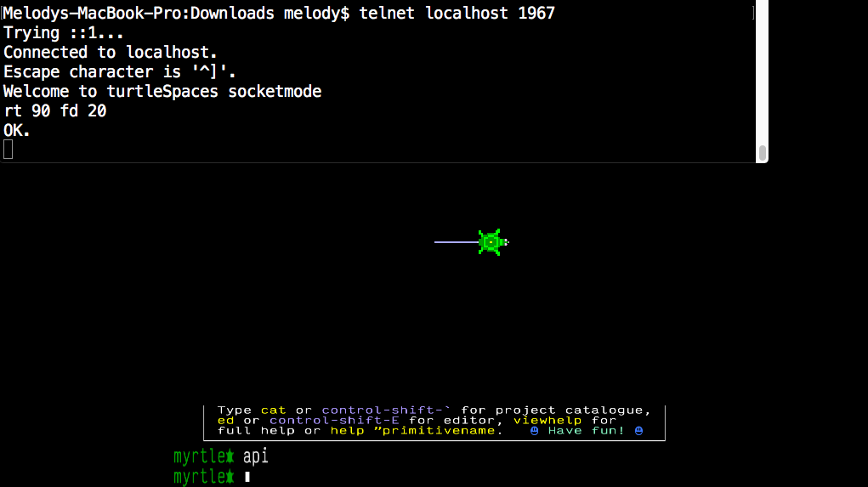Click the "OK." response in the terminal

coord(17,130)
